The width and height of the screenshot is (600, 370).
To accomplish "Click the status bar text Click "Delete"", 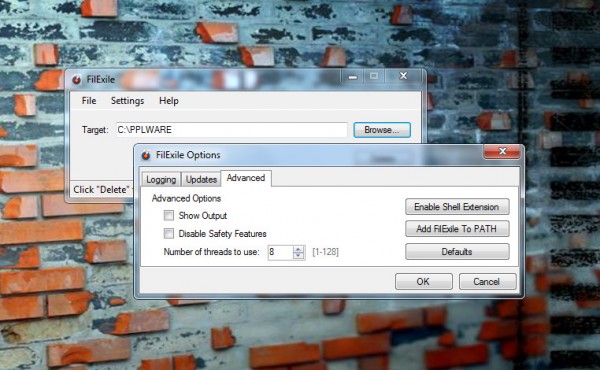I will click(101, 189).
